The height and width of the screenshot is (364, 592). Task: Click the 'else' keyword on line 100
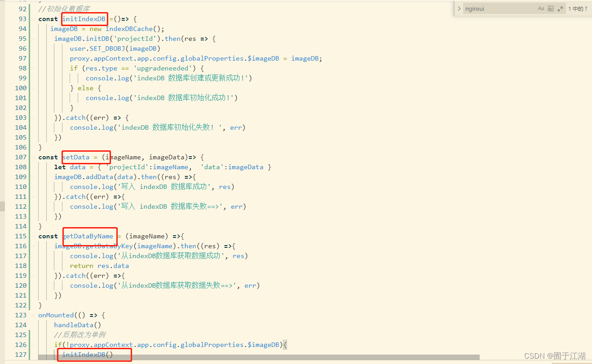(85, 88)
